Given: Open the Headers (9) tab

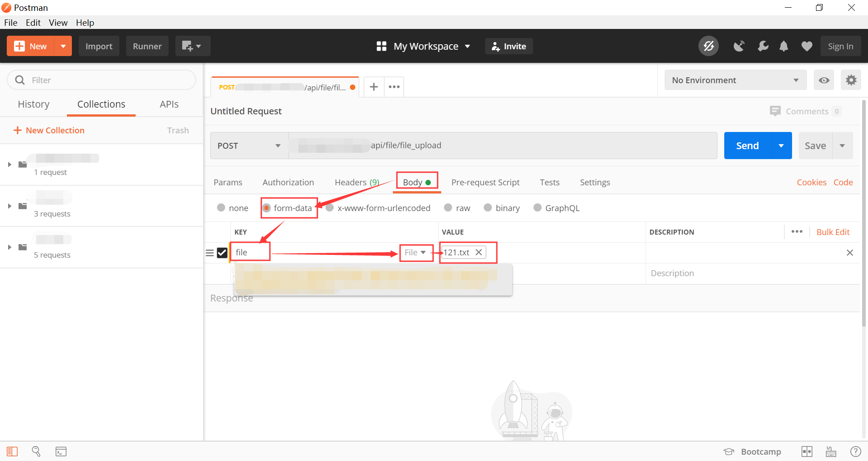Looking at the screenshot, I should [357, 182].
